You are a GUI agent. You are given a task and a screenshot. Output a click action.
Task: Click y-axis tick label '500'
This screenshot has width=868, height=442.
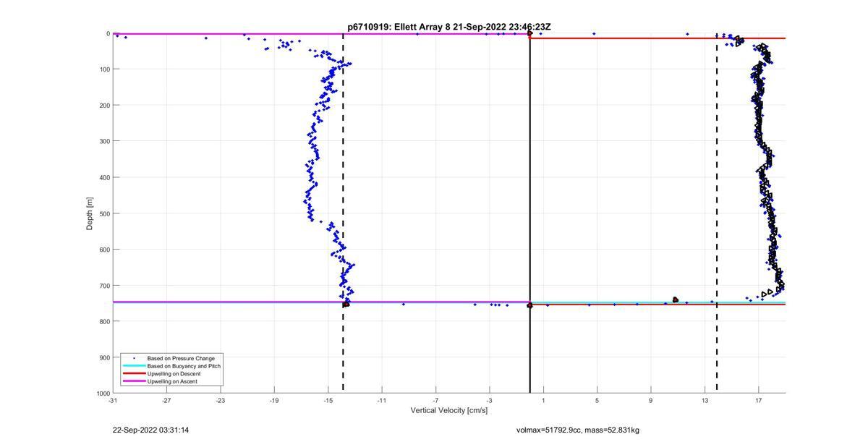click(x=104, y=213)
